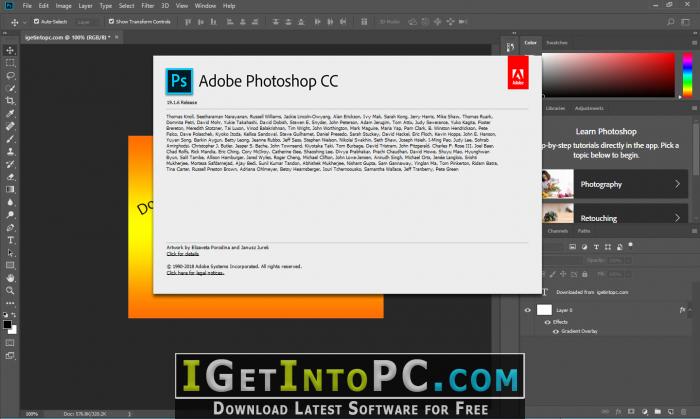This screenshot has width=700, height=419.
Task: Open the Move tool preset picker arrow
Action: tap(25, 22)
